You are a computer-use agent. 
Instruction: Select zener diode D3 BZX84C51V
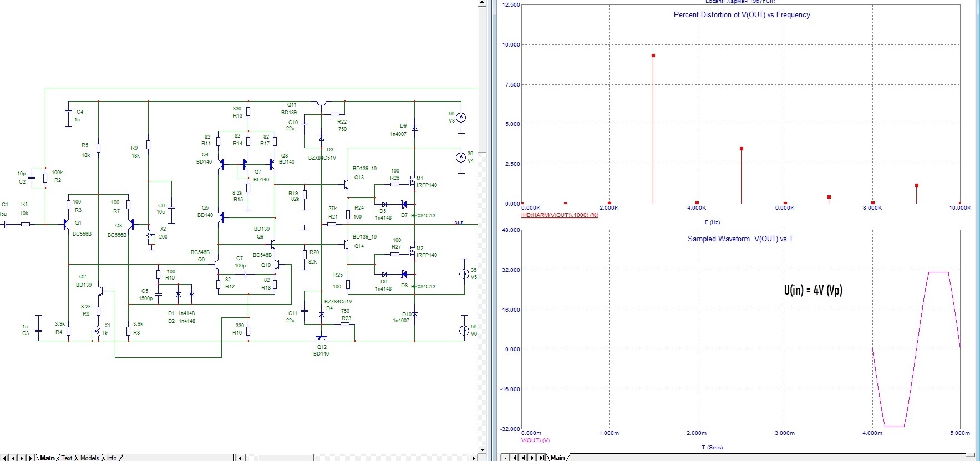coord(322,138)
